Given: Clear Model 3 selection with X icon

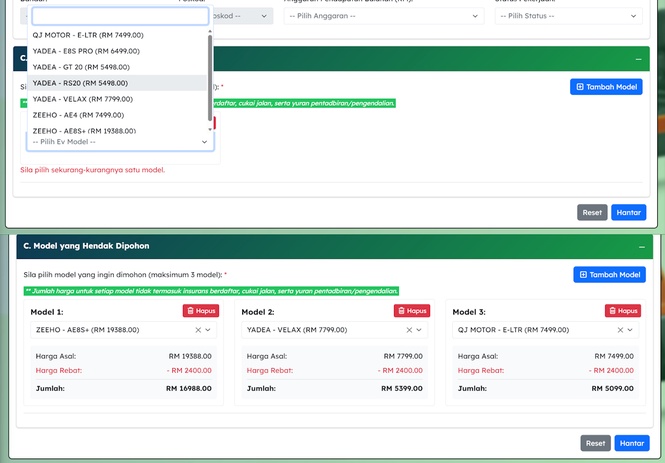Looking at the screenshot, I should [x=620, y=330].
